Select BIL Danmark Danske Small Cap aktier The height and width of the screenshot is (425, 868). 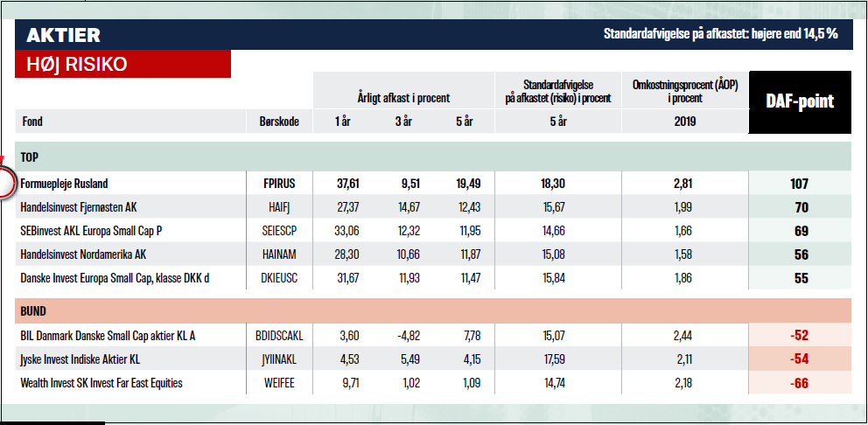pos(108,335)
